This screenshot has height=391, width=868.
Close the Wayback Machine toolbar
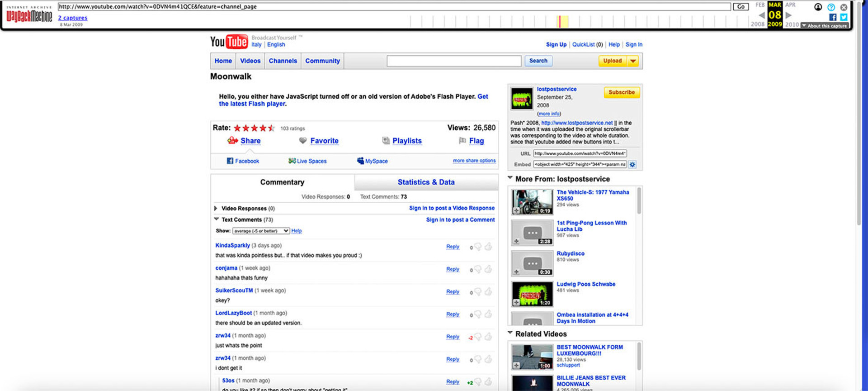click(x=844, y=7)
